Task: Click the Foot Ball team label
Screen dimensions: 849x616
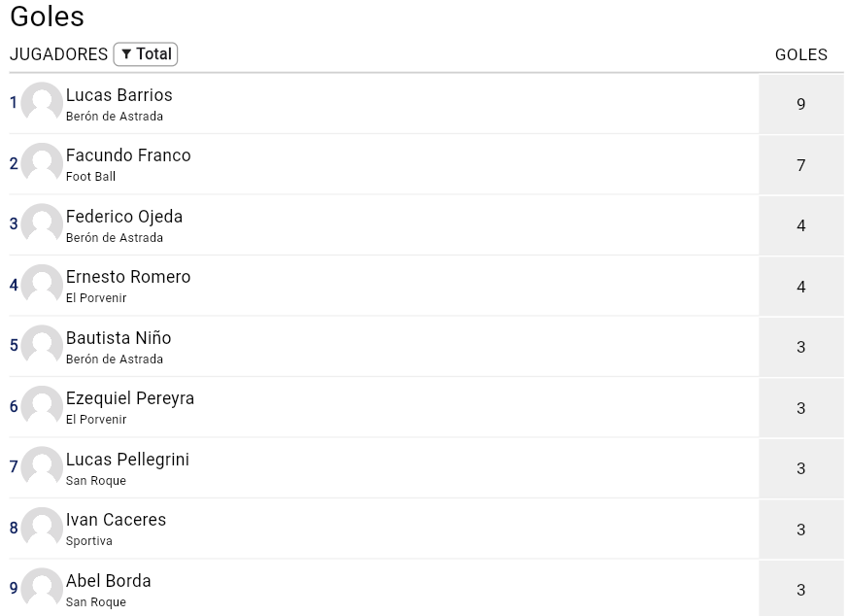Action: click(x=90, y=177)
